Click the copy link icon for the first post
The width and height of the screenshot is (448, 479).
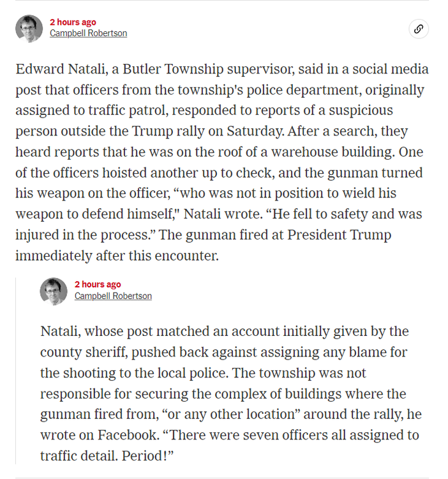pos(419,29)
